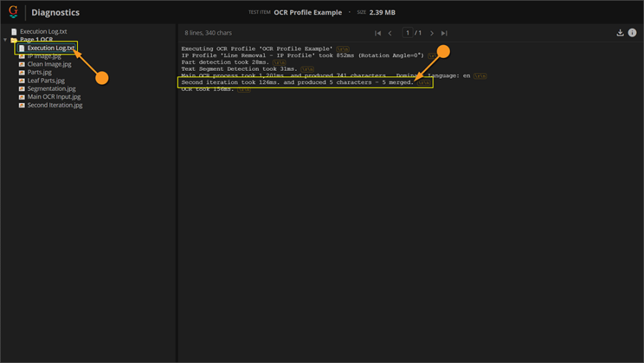Open Parts.jpg diagnostic image
644x363 pixels.
39,72
